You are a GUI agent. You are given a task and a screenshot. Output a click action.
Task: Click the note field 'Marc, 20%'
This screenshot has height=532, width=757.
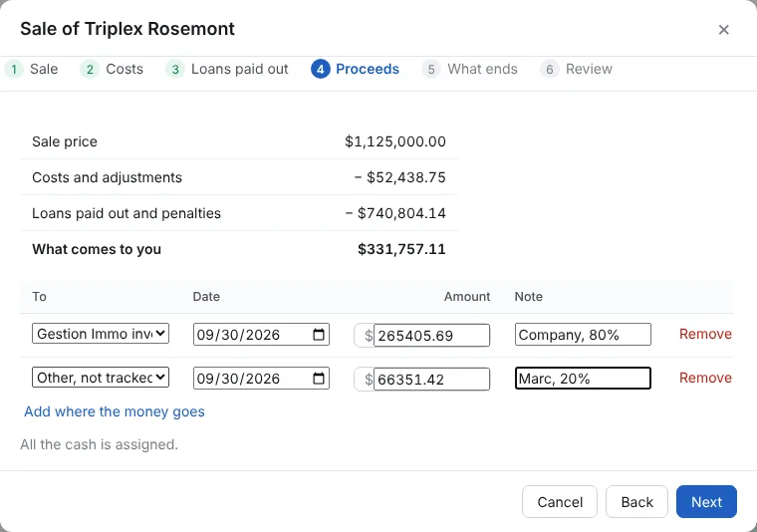click(x=583, y=379)
